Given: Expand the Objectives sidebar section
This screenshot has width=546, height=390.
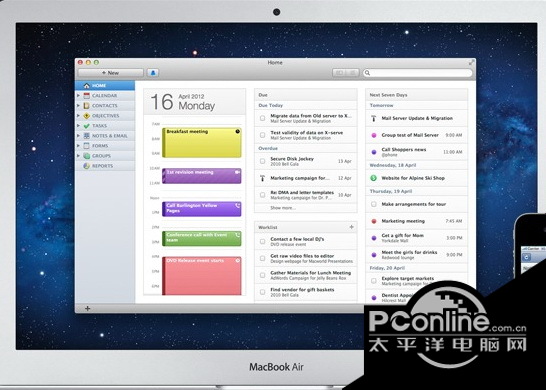Looking at the screenshot, I should (x=79, y=116).
